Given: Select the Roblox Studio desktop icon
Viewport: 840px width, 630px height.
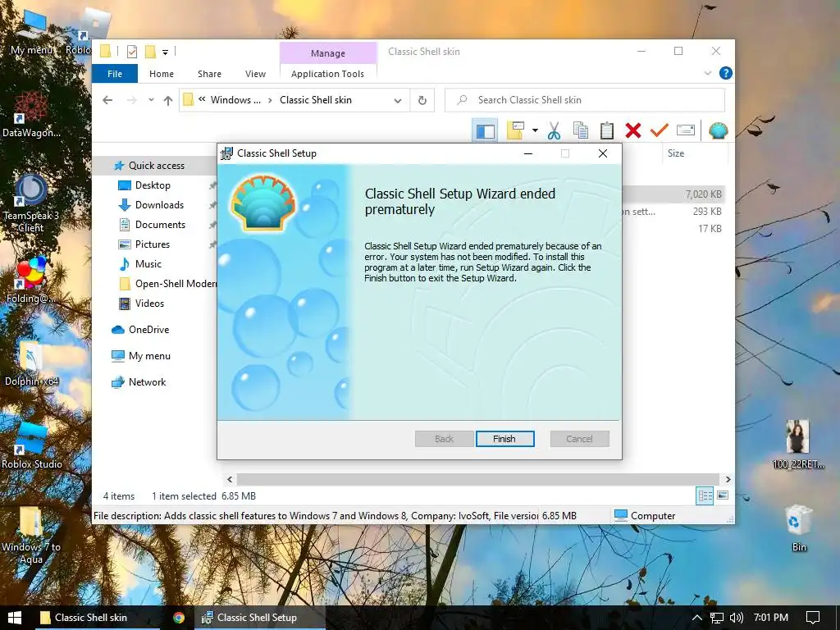Looking at the screenshot, I should tap(32, 445).
